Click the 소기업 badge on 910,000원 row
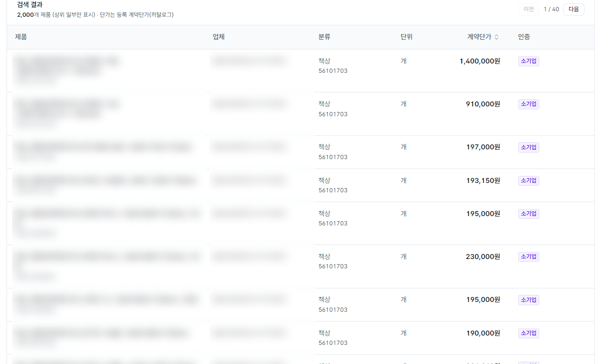 click(x=528, y=104)
